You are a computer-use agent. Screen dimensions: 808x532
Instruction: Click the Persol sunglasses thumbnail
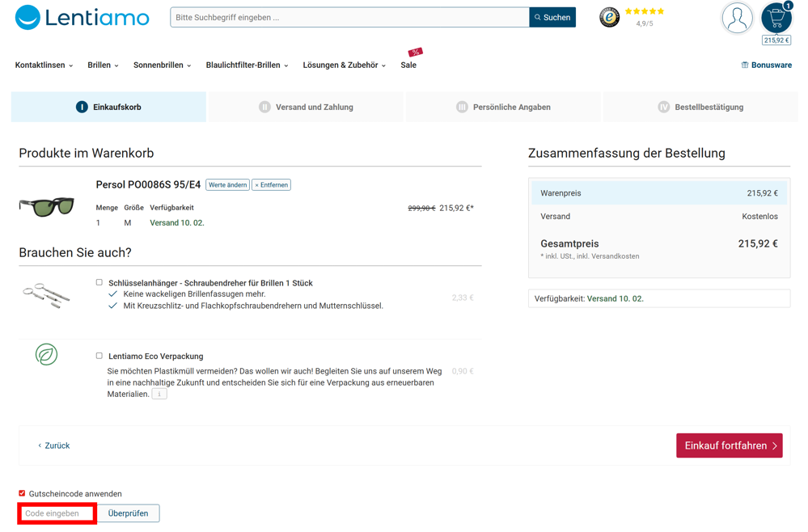click(x=47, y=206)
